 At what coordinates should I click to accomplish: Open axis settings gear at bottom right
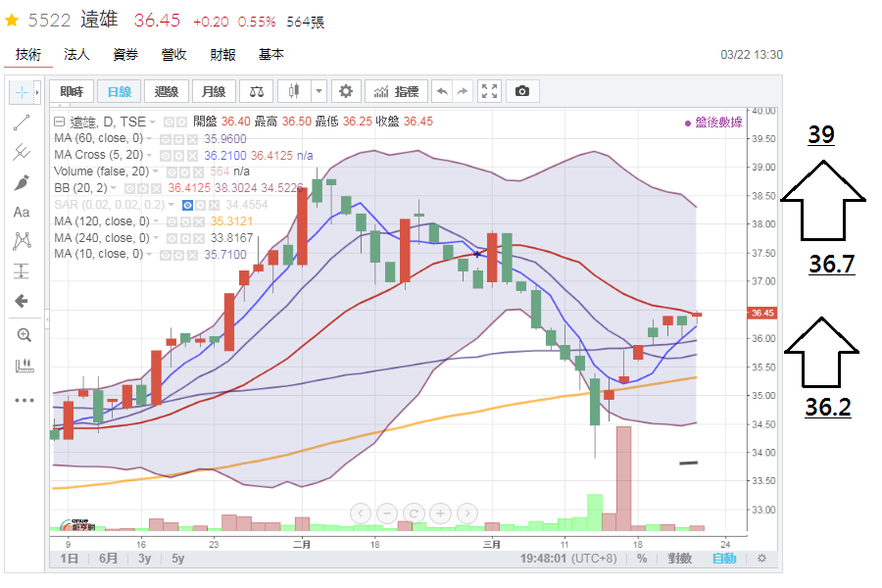(x=761, y=559)
